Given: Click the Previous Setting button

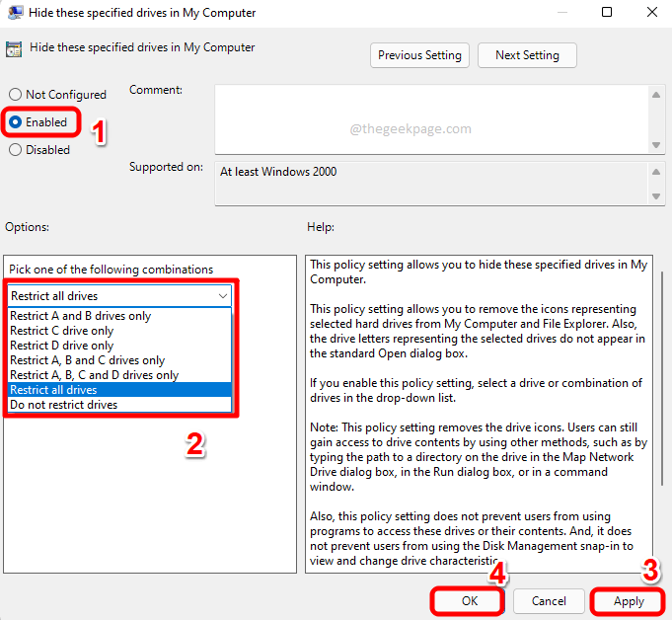Looking at the screenshot, I should tap(419, 55).
